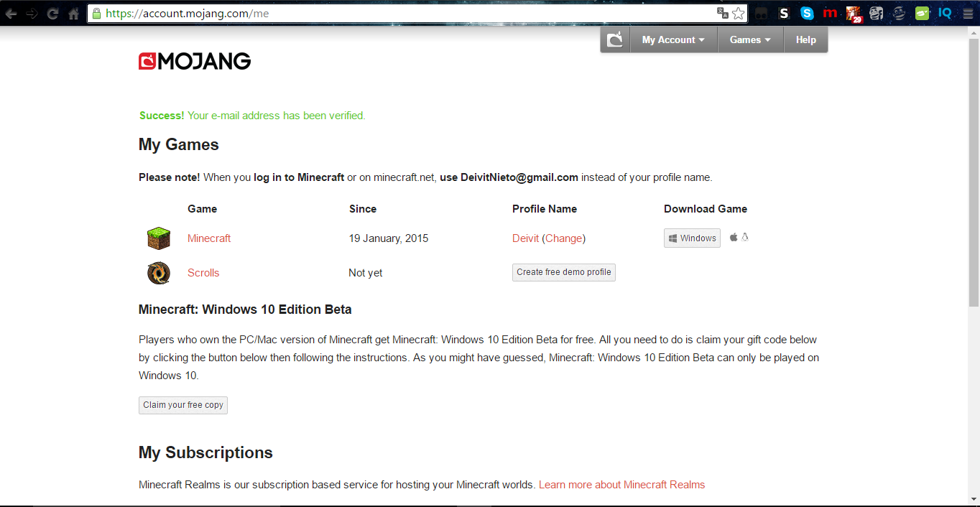Open the blue IQ extension icon

pyautogui.click(x=945, y=13)
